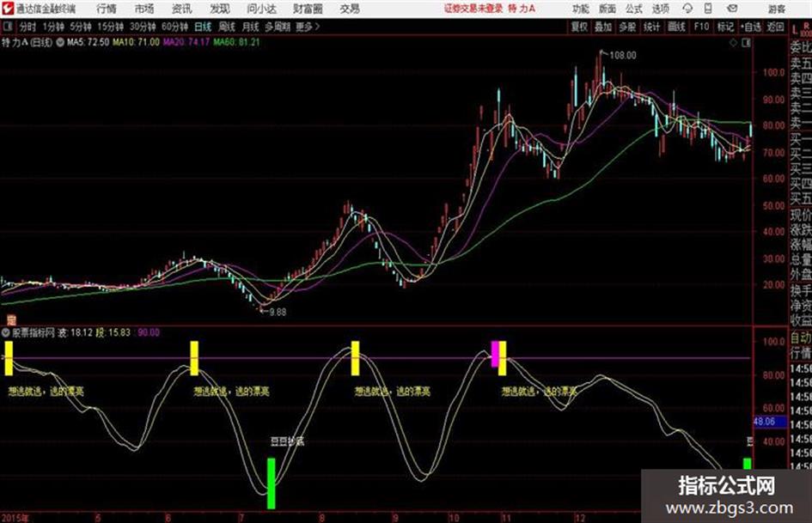Switch to 分时 chart period
This screenshot has height=523, width=812.
[27, 27]
